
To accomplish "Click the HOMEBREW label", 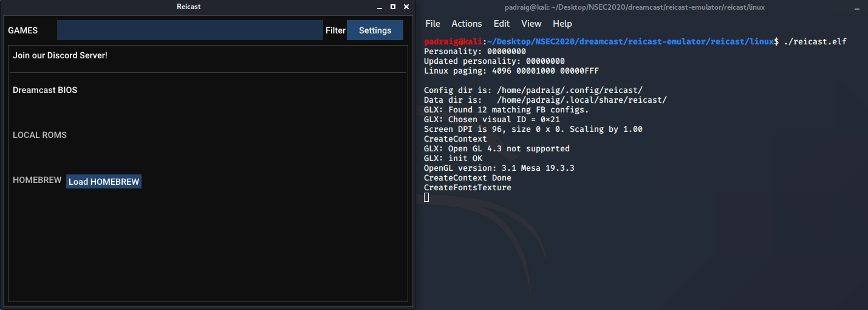I will (x=37, y=181).
